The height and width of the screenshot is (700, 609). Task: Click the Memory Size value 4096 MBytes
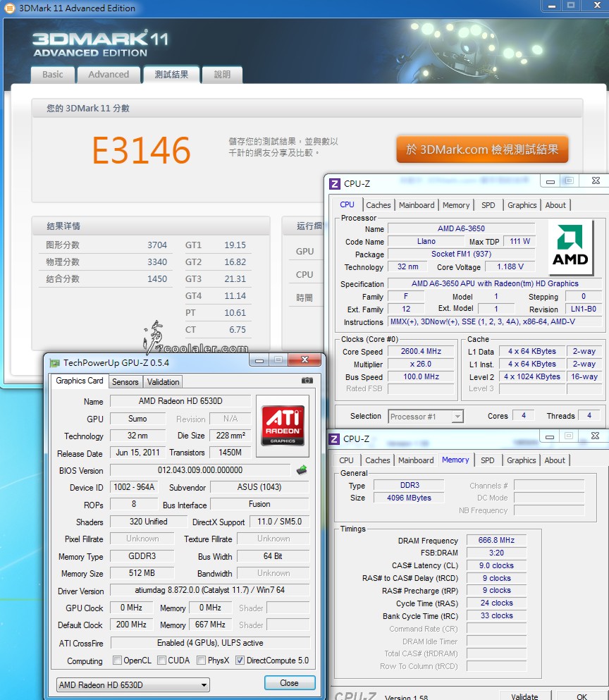pyautogui.click(x=409, y=498)
